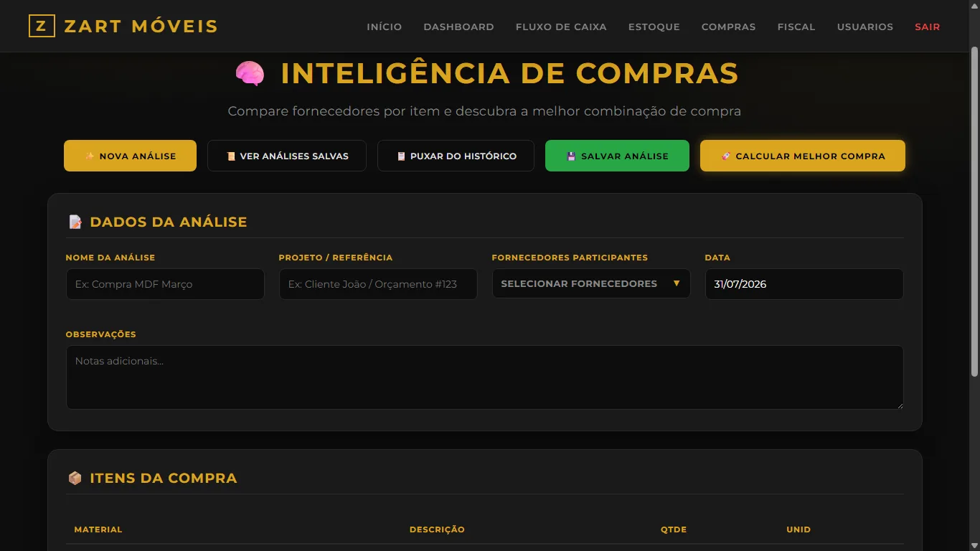
Task: Go to the Fiscal page
Action: pyautogui.click(x=796, y=27)
